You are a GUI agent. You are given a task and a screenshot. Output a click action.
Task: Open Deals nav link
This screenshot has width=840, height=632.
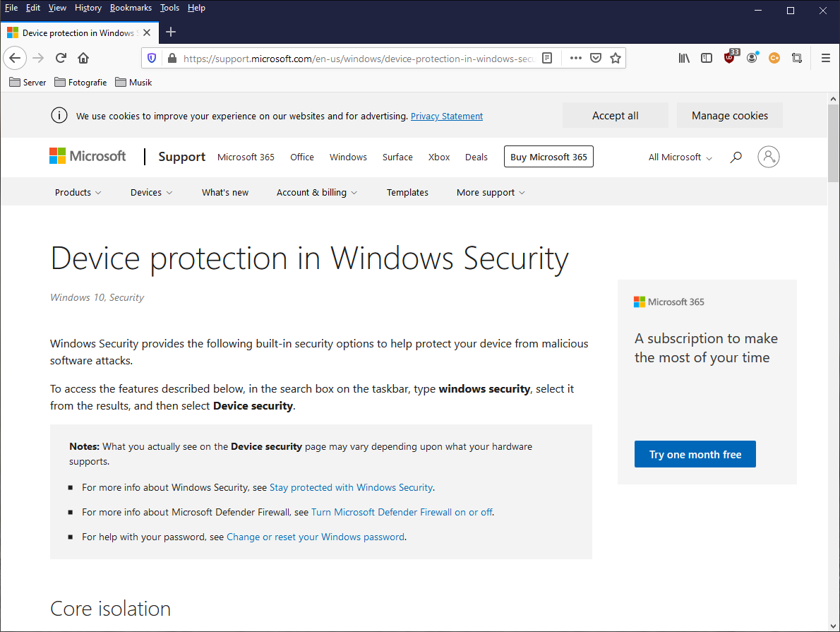(x=476, y=157)
